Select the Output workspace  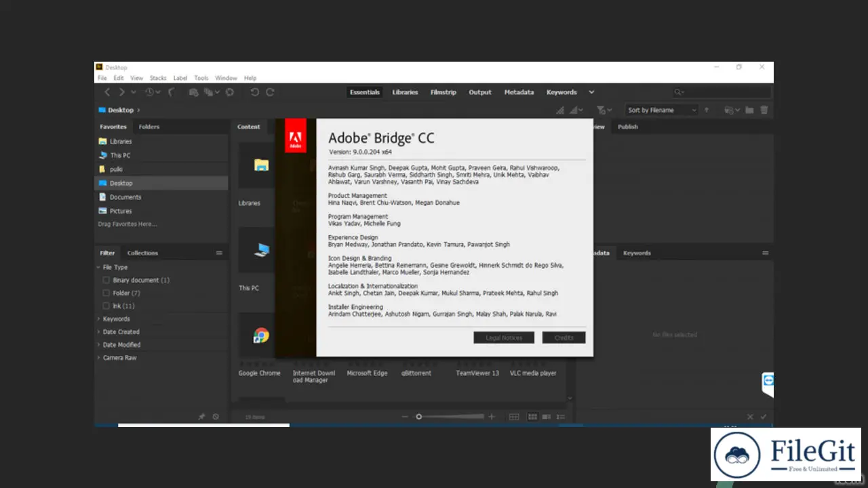click(x=480, y=92)
